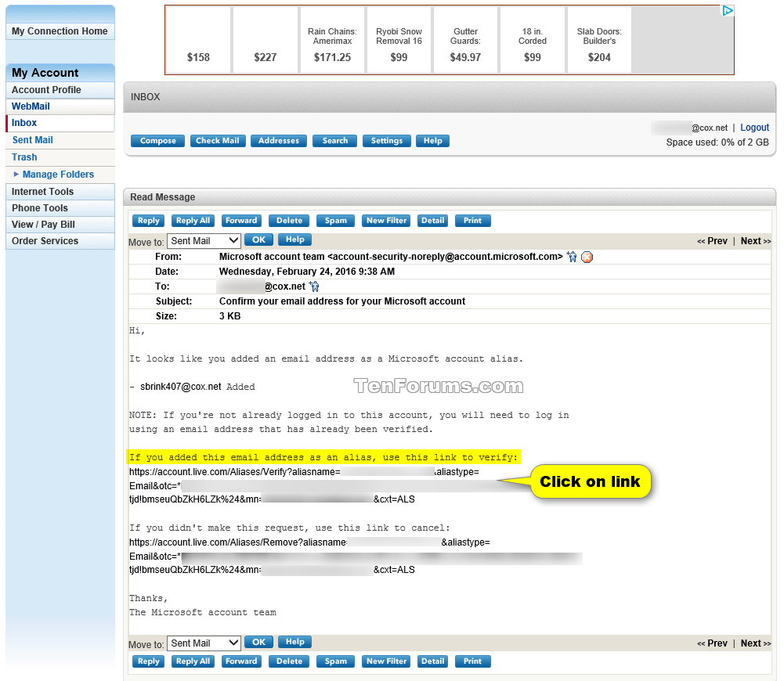Screen dimensions: 784x681
Task: Click the Search button in inbox toolbar
Action: [335, 141]
